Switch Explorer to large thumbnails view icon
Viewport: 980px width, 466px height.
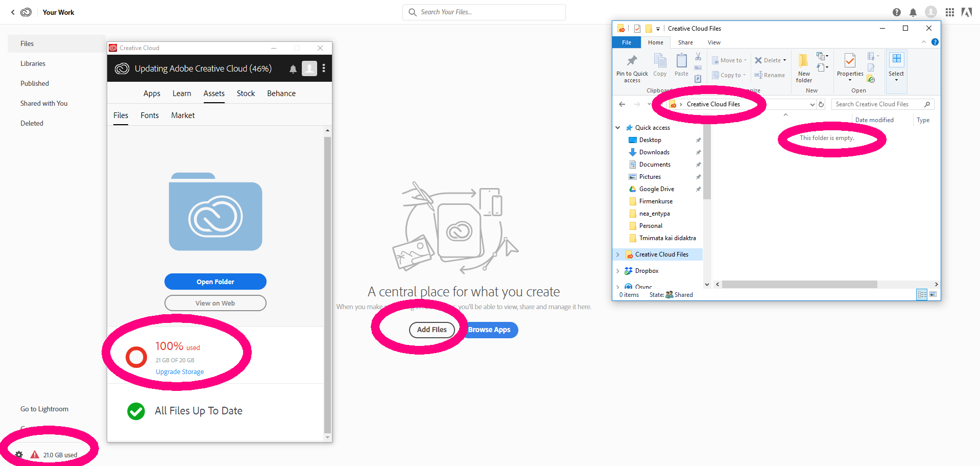pyautogui.click(x=933, y=294)
